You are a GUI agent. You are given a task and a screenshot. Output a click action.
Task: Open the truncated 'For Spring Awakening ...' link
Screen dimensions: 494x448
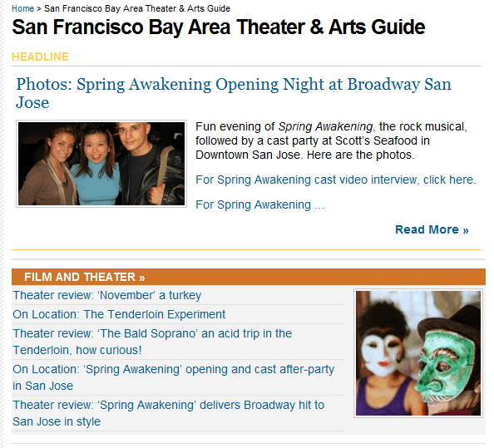coord(259,204)
